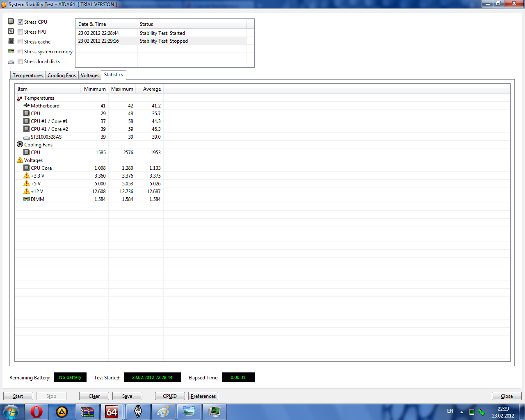Click the Motherboard row icon

pos(27,105)
